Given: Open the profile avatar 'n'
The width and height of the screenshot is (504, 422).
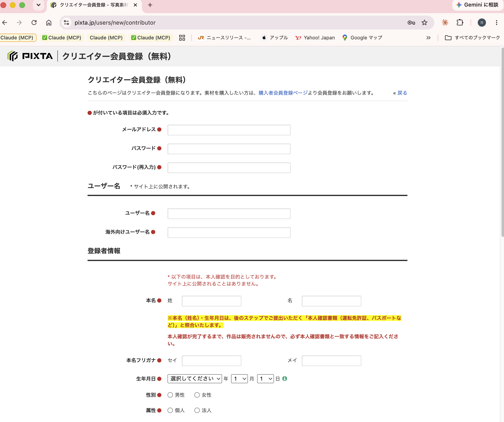Looking at the screenshot, I should [x=482, y=23].
